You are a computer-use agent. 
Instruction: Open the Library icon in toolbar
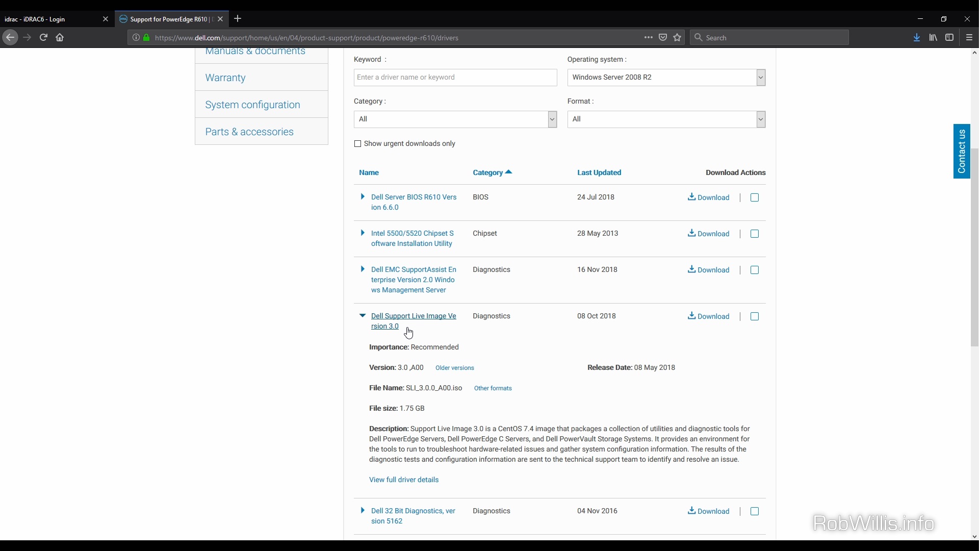coord(934,38)
